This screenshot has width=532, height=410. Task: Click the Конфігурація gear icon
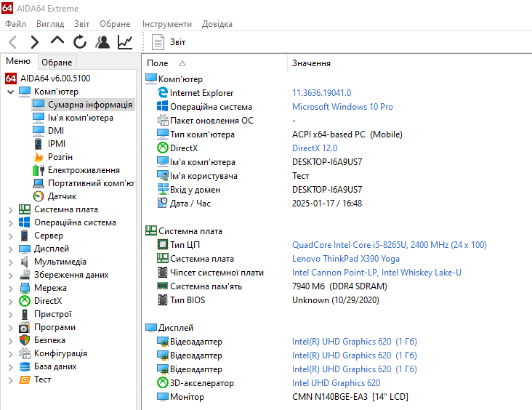(25, 353)
